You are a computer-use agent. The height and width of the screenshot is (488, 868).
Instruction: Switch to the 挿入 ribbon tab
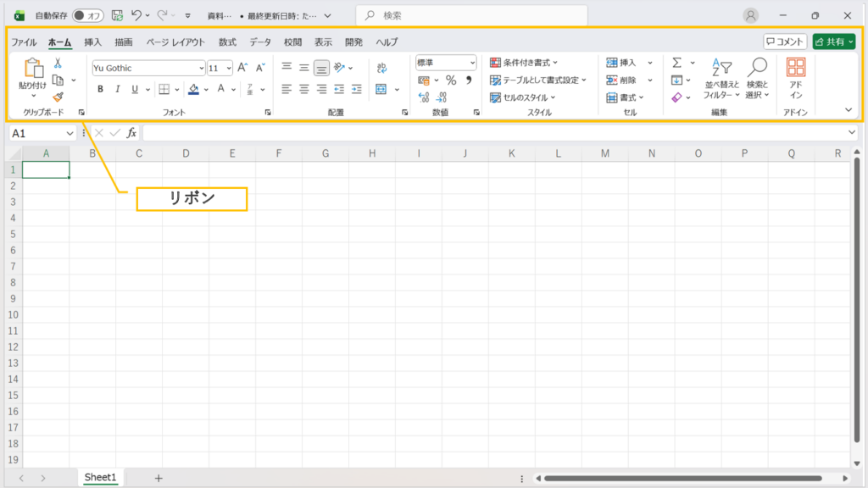coord(92,42)
